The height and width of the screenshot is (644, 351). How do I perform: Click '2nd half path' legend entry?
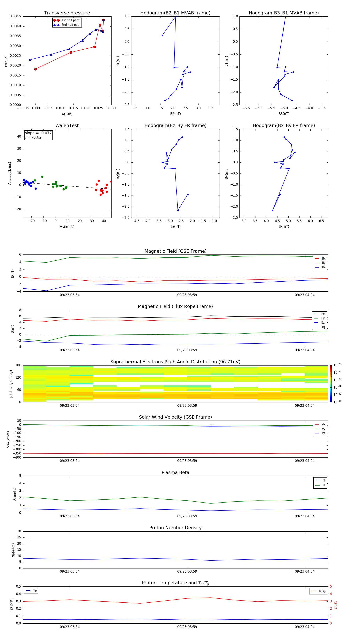(x=67, y=25)
